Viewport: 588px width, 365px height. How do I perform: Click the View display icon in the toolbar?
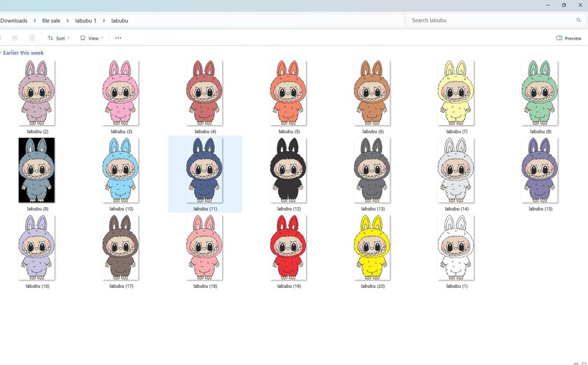83,38
